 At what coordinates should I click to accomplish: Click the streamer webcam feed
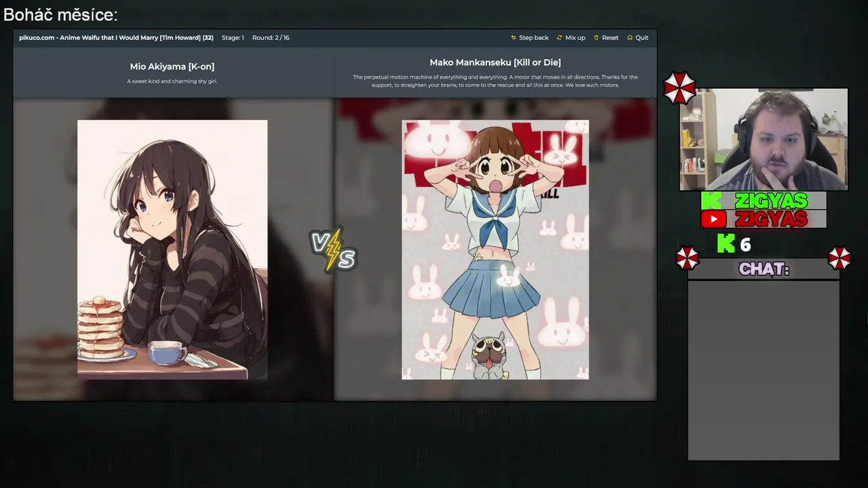(764, 139)
